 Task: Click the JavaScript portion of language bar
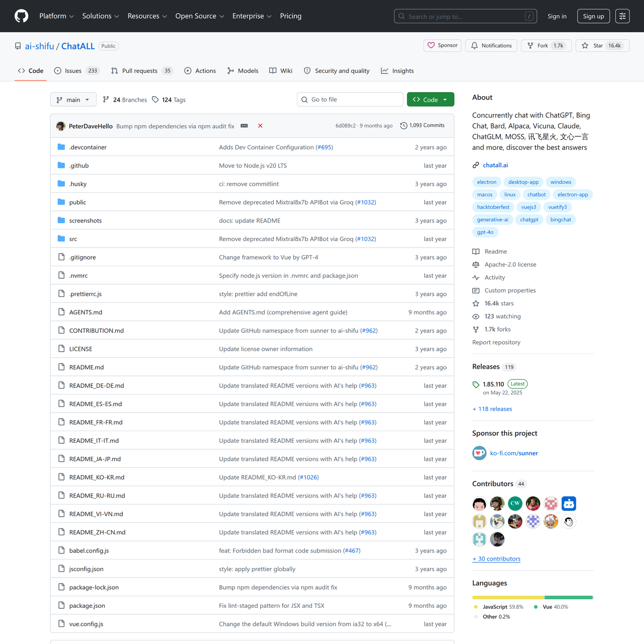(x=508, y=598)
